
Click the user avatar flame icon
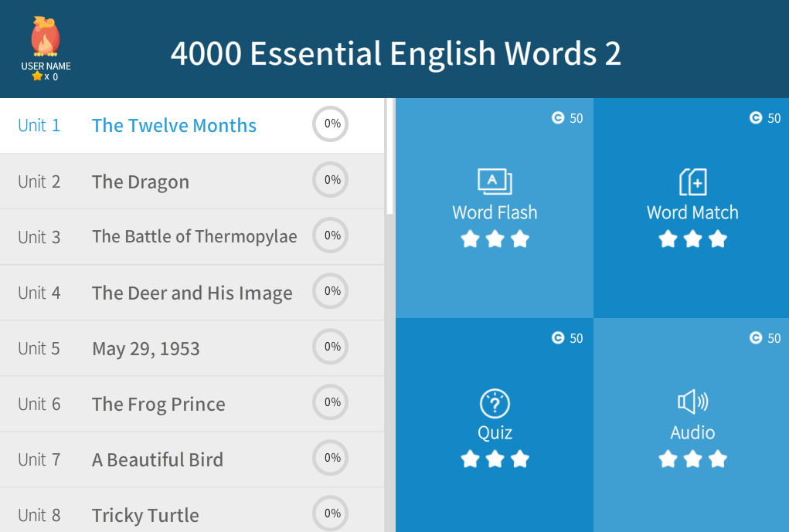46,36
